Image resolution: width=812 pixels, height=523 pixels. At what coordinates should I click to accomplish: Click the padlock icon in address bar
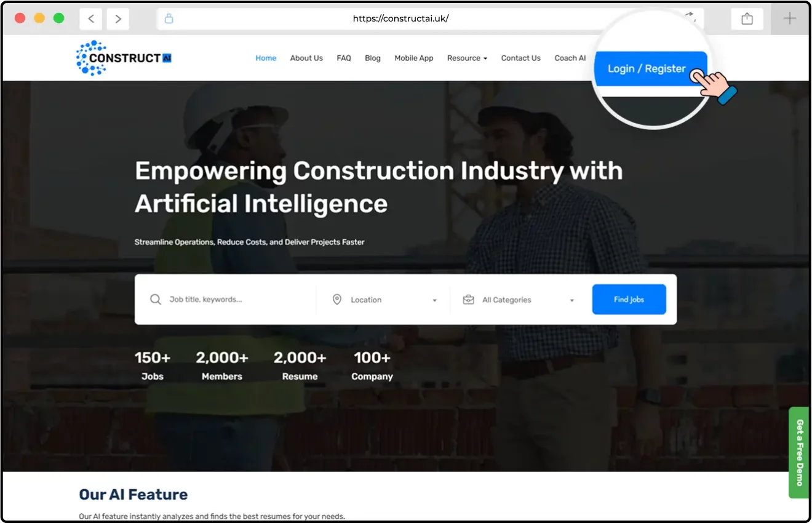coord(169,18)
